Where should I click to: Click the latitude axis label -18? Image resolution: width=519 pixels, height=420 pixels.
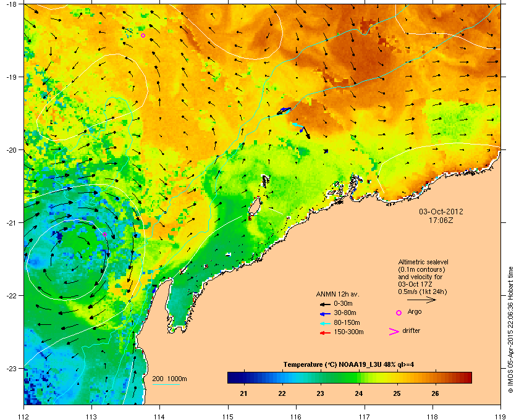[x=11, y=4]
